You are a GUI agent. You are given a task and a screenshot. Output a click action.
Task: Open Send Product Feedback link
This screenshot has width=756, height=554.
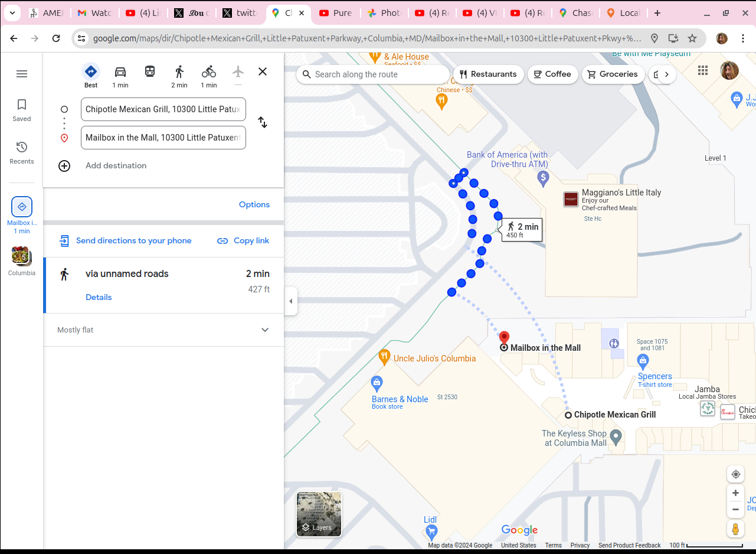pyautogui.click(x=629, y=545)
